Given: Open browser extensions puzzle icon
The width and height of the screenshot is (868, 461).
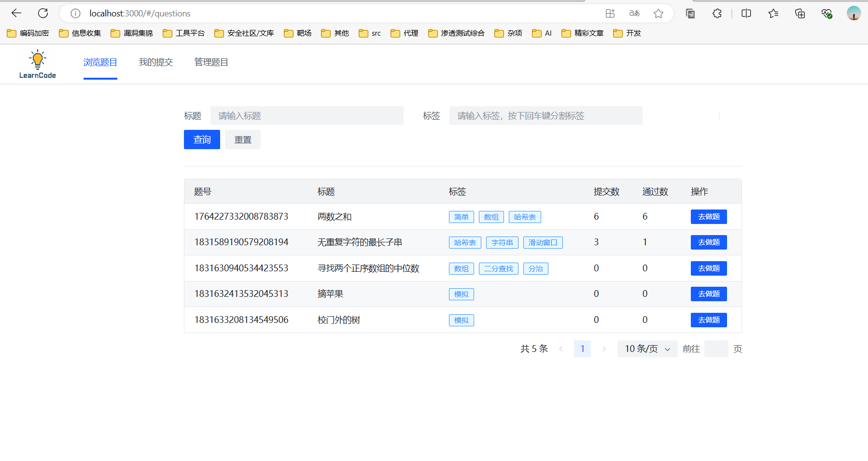Looking at the screenshot, I should [x=717, y=14].
